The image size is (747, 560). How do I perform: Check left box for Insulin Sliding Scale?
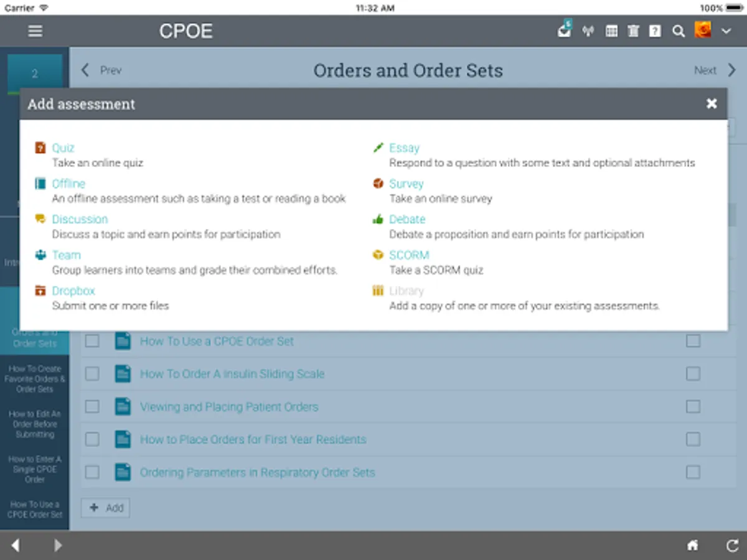[92, 374]
